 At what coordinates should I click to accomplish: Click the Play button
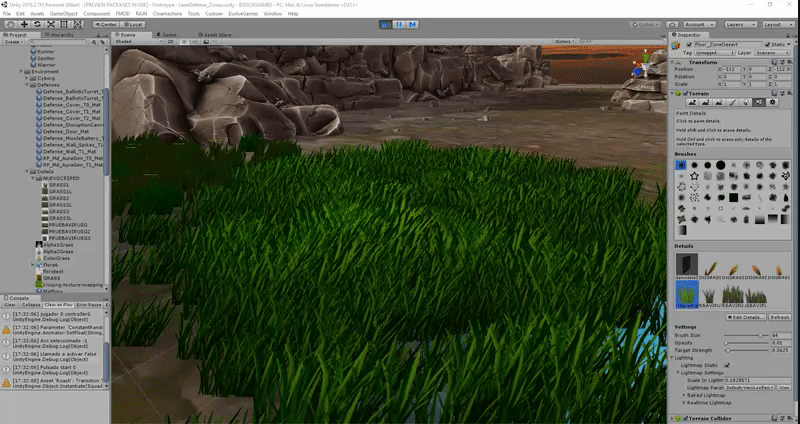386,24
